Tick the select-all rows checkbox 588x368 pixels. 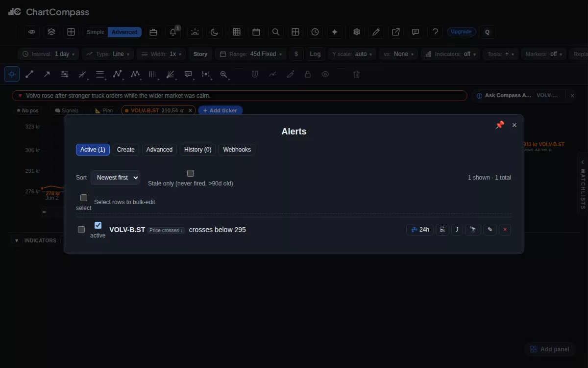84,198
